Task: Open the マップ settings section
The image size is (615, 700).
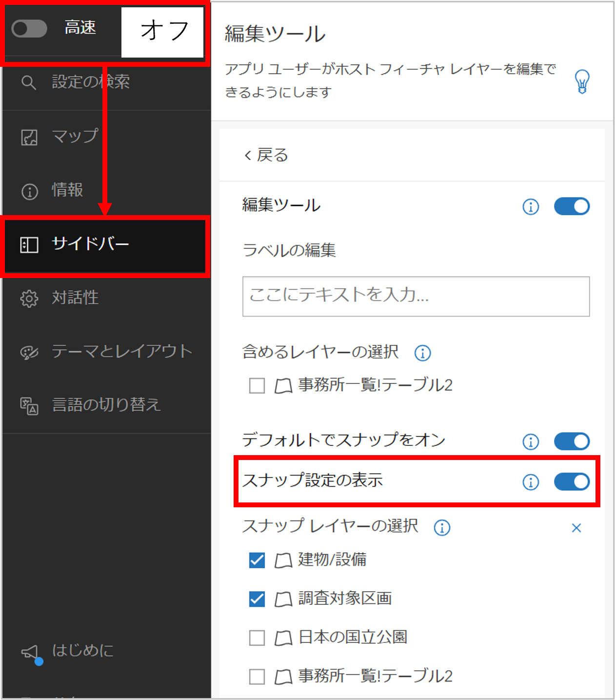Action: (75, 137)
